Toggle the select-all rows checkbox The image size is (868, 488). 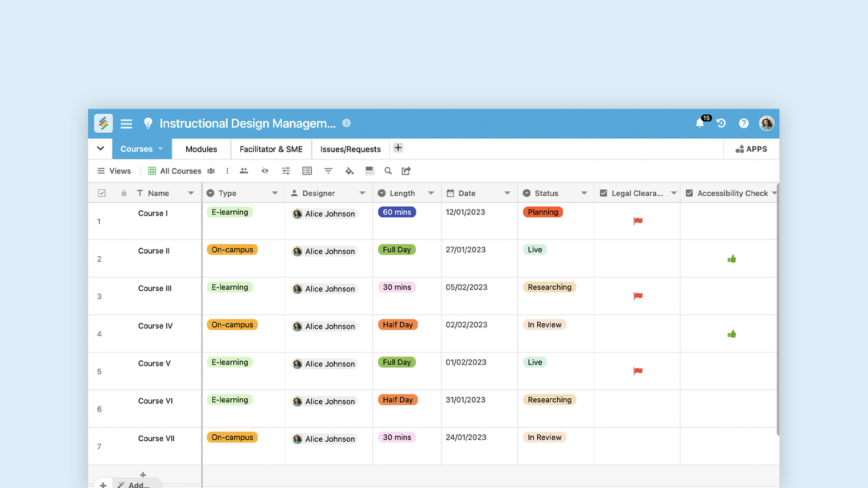click(102, 193)
